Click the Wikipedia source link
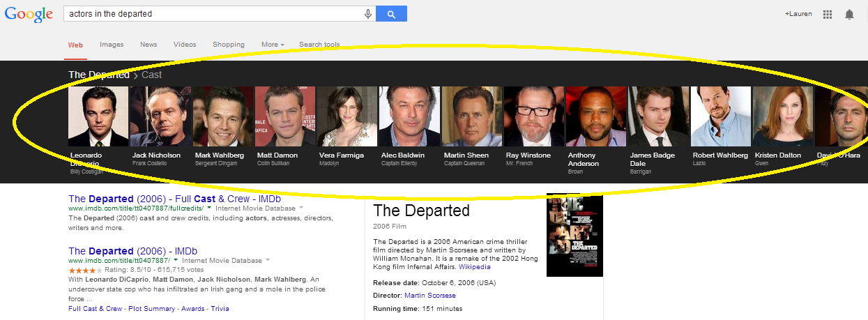This screenshot has height=320, width=868. click(x=474, y=267)
